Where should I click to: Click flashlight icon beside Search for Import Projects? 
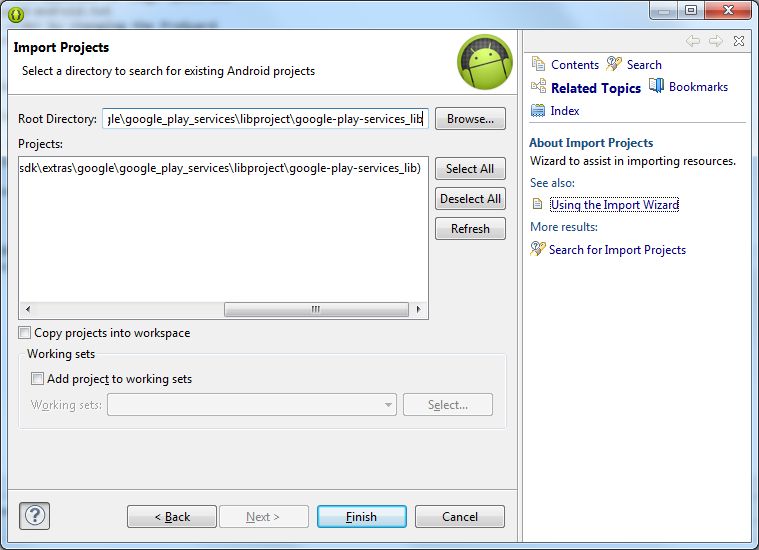537,248
